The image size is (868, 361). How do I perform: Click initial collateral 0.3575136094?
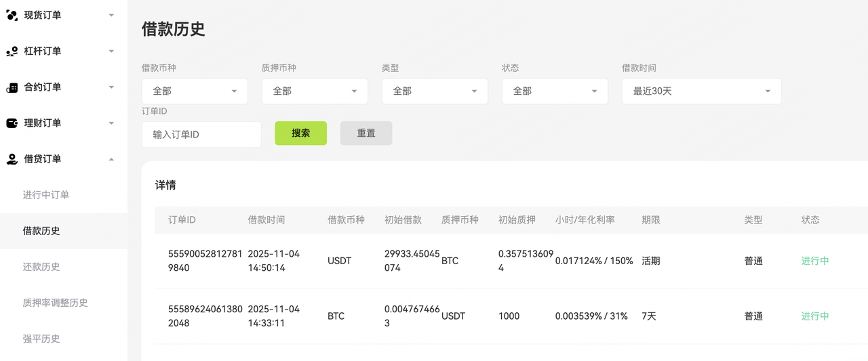click(x=526, y=261)
